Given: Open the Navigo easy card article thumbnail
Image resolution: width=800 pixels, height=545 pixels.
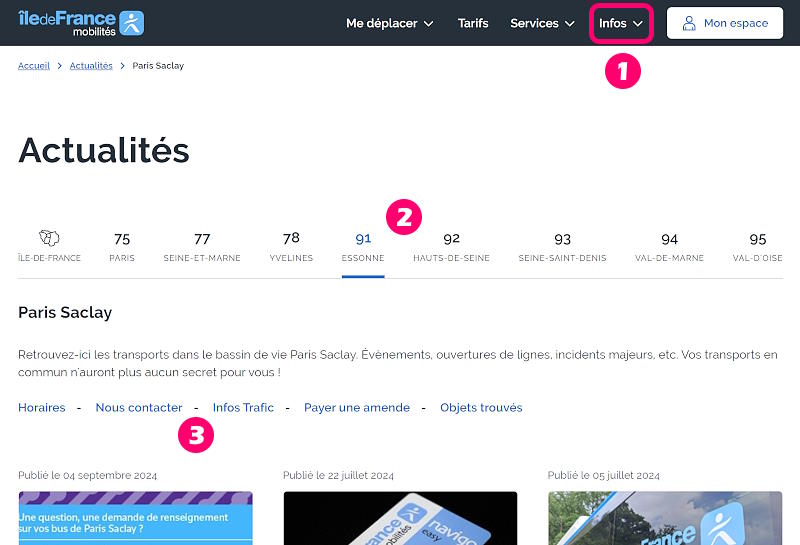Looking at the screenshot, I should tap(401, 518).
